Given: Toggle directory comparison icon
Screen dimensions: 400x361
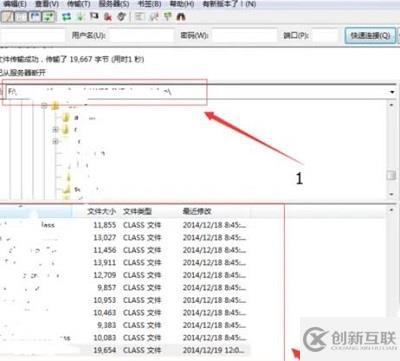Looking at the screenshot, I should click(x=154, y=16).
